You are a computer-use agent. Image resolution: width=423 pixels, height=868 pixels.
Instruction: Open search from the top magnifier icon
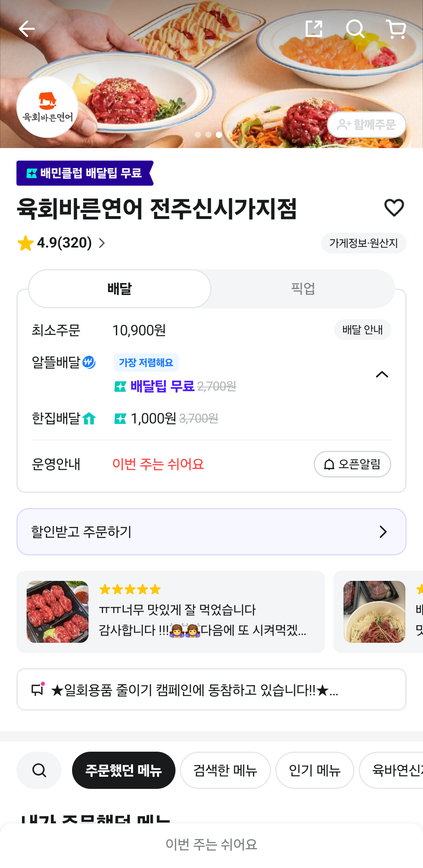(x=355, y=29)
